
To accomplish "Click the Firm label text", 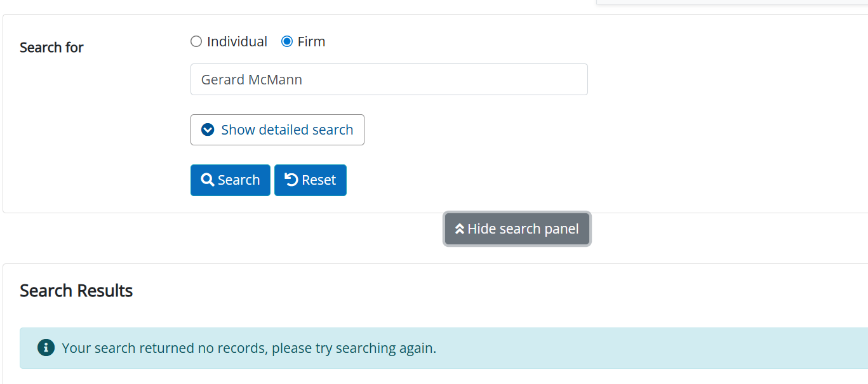I will [311, 41].
